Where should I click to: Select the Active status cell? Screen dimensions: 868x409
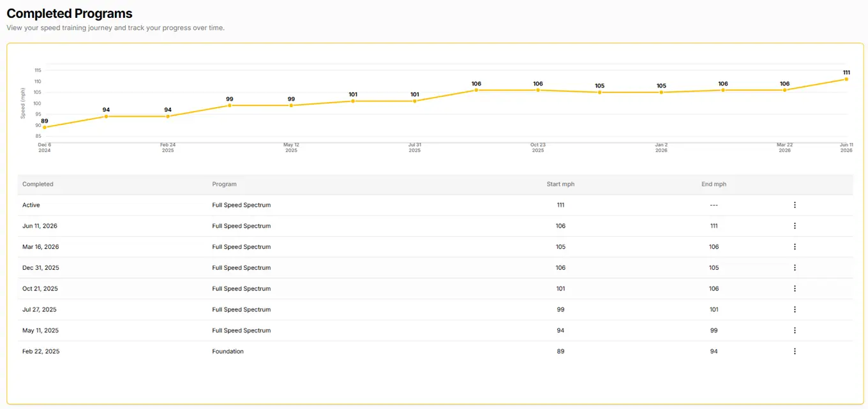pyautogui.click(x=31, y=205)
